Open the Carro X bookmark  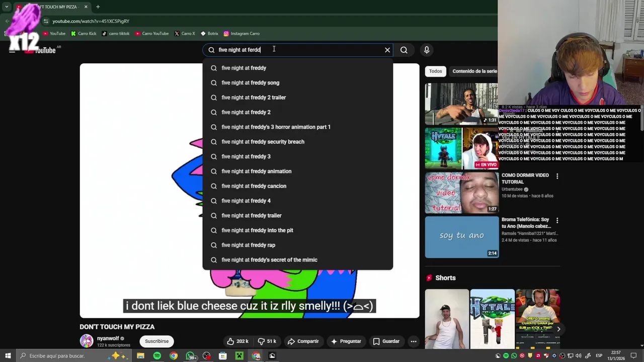(x=185, y=34)
